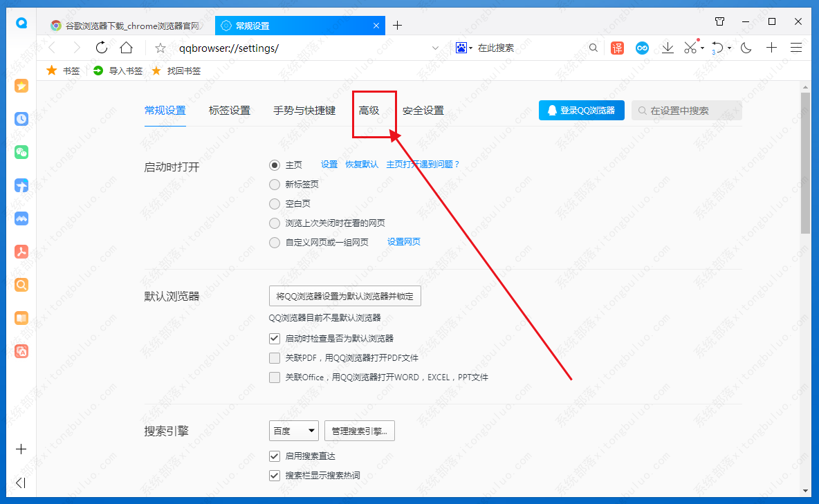Click 将QQ浏览器设置为默认浏览器并锁定 button
Viewport: 819px width, 504px height.
click(344, 296)
